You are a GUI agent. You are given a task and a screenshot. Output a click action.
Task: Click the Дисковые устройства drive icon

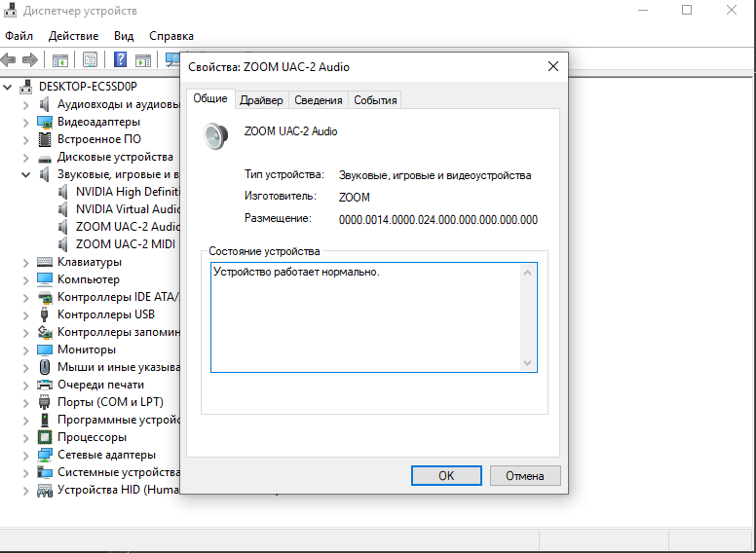click(x=45, y=159)
